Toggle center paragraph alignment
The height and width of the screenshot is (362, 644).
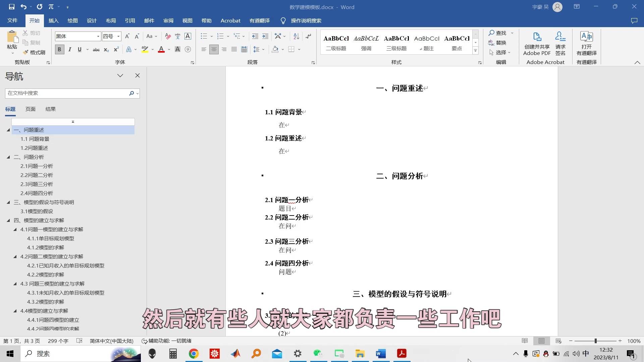214,50
